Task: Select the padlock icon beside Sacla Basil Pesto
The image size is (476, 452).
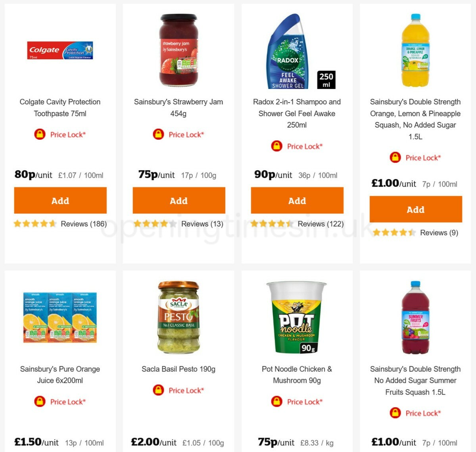Action: click(158, 390)
